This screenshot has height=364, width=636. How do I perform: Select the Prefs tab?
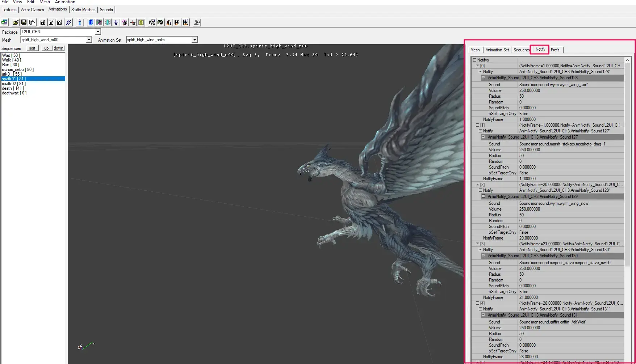[x=555, y=50]
